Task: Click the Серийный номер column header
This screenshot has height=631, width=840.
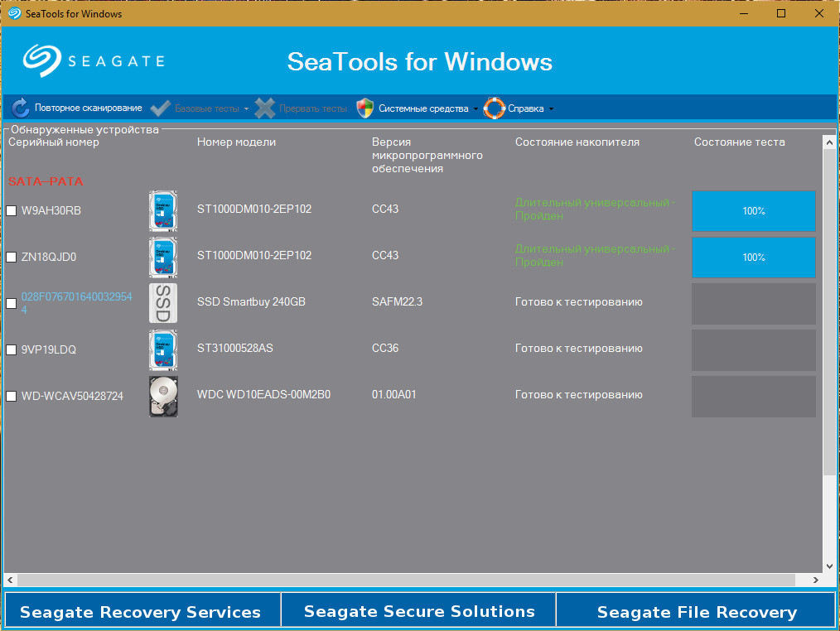Action: pyautogui.click(x=54, y=142)
